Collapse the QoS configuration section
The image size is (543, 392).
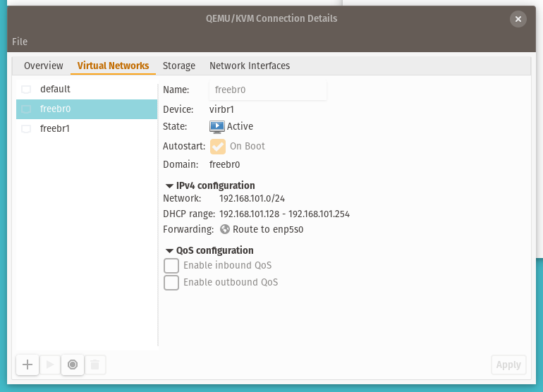(x=169, y=251)
